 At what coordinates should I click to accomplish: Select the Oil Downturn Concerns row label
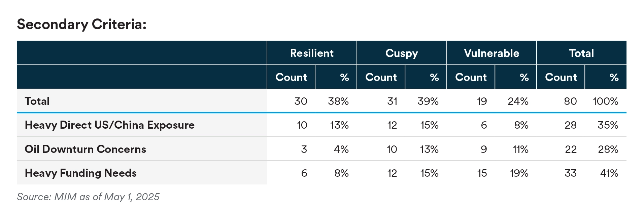tap(85, 149)
